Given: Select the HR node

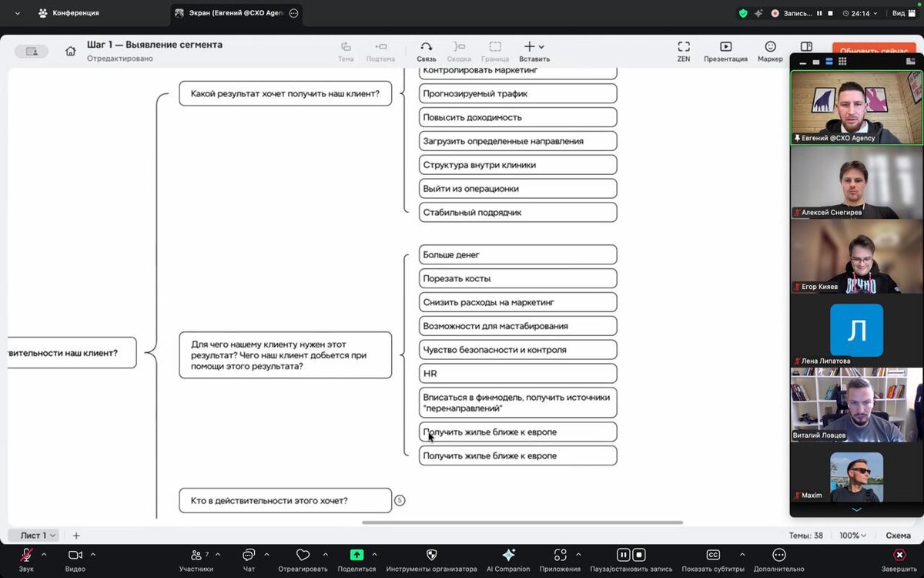Looking at the screenshot, I should pos(517,373).
